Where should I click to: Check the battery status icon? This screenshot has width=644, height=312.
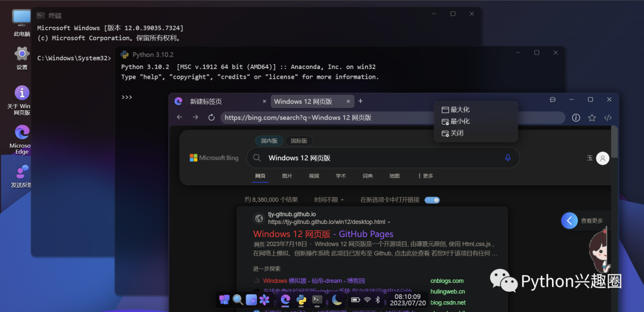(355, 300)
